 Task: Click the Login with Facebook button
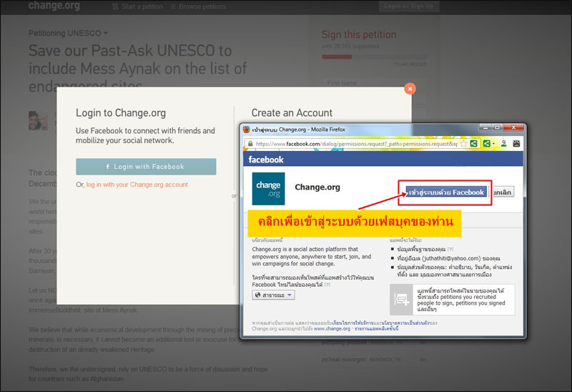coord(146,167)
